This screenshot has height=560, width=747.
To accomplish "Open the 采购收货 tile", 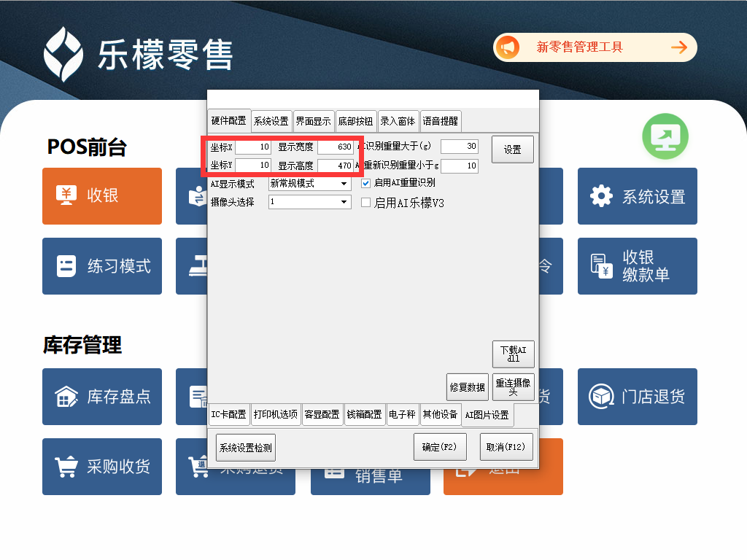I will click(102, 467).
